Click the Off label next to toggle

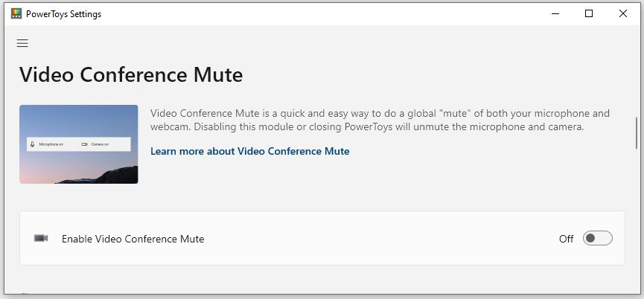click(566, 239)
